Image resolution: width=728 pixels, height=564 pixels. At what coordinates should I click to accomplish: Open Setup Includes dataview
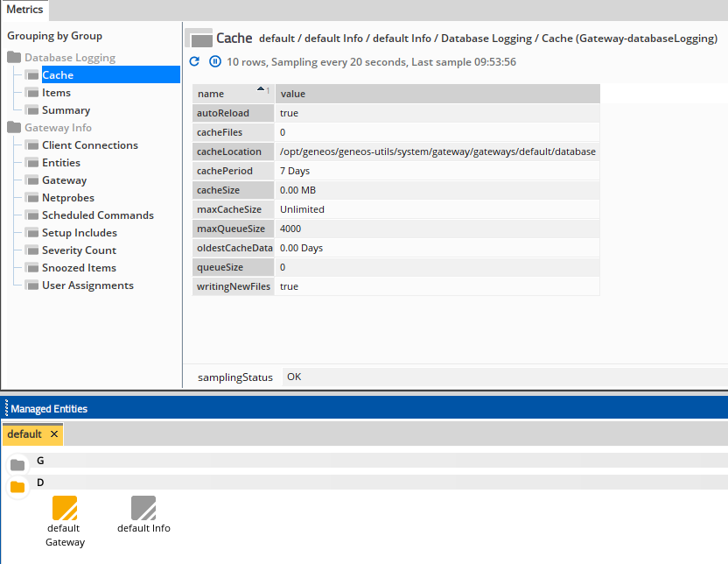click(x=80, y=233)
